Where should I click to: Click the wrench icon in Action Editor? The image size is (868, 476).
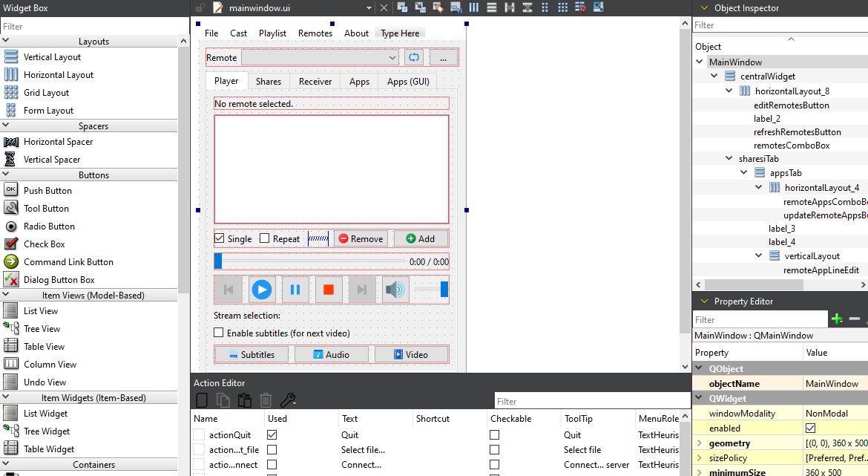(288, 400)
